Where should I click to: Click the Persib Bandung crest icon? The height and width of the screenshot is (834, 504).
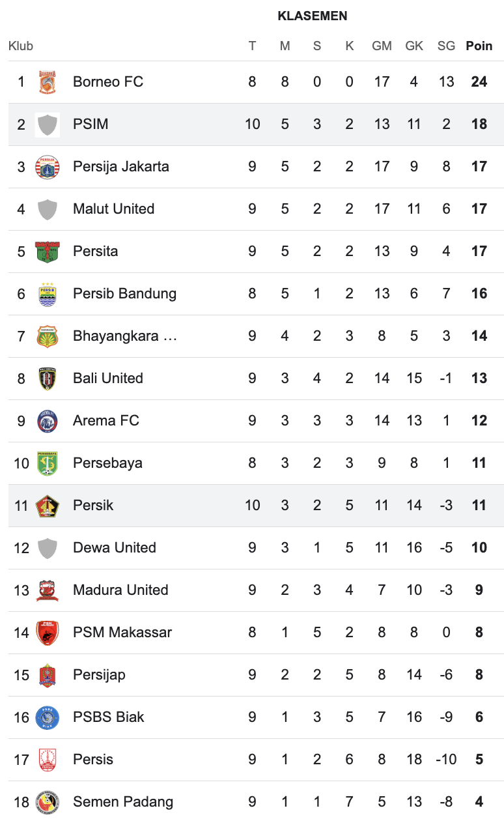(48, 294)
